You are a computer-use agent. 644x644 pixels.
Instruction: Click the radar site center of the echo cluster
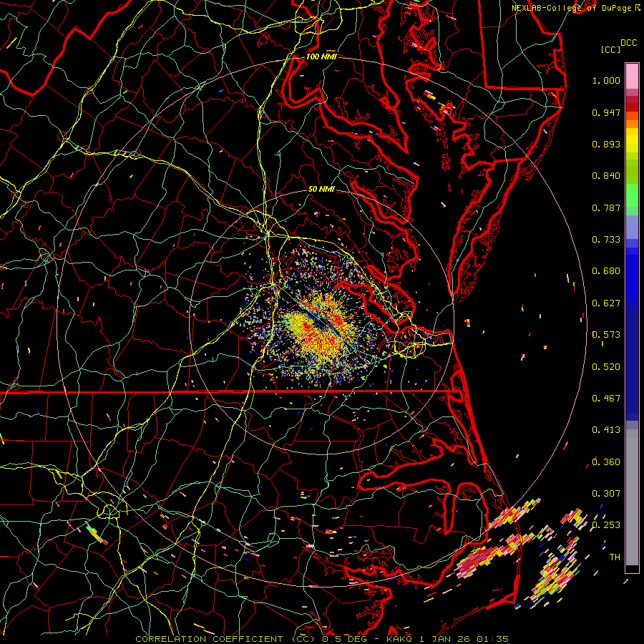321,322
